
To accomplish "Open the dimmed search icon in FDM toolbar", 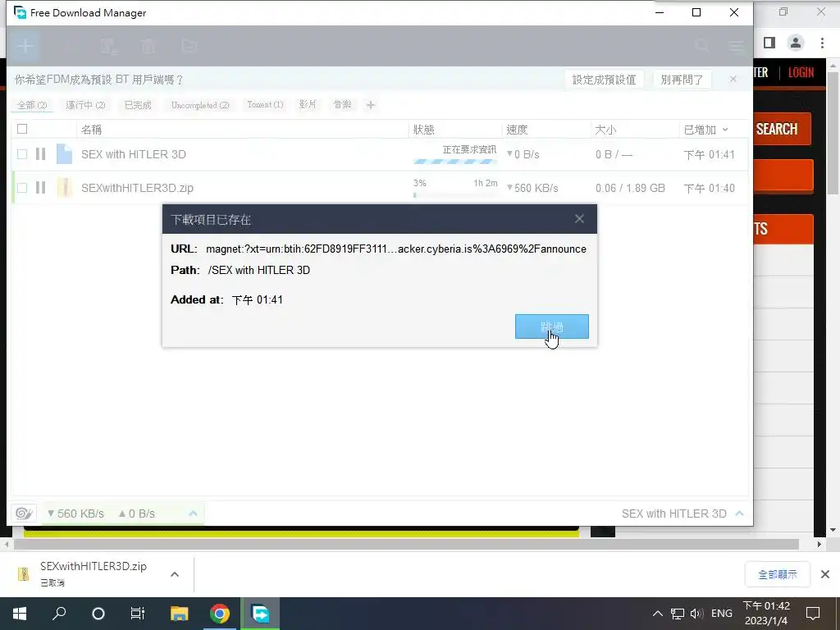I will point(702,46).
